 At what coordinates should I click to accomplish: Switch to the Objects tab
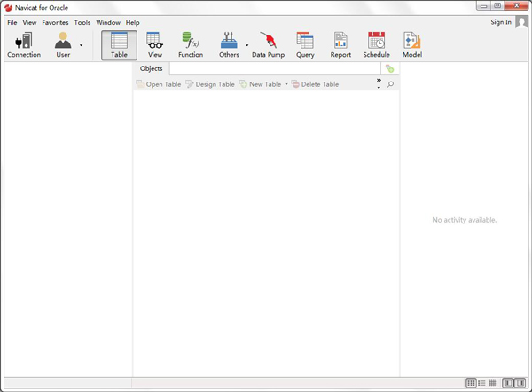[152, 68]
